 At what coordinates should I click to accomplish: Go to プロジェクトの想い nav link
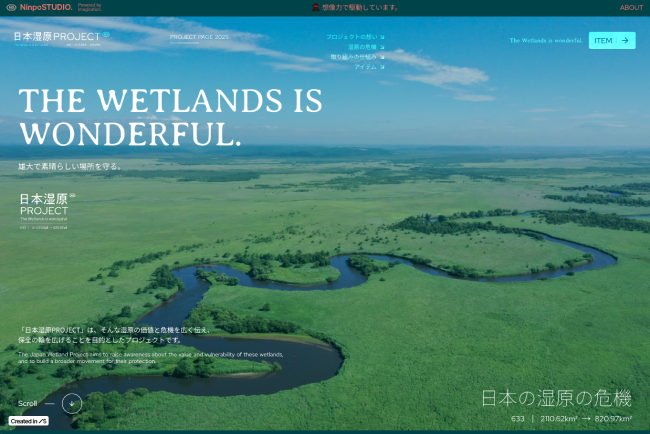pos(351,37)
